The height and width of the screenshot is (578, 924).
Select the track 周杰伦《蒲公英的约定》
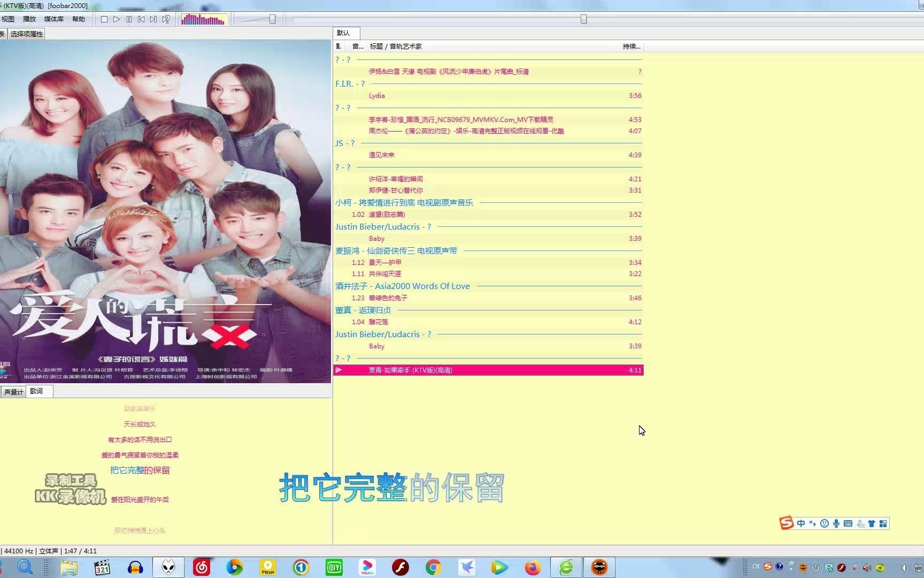pos(488,131)
